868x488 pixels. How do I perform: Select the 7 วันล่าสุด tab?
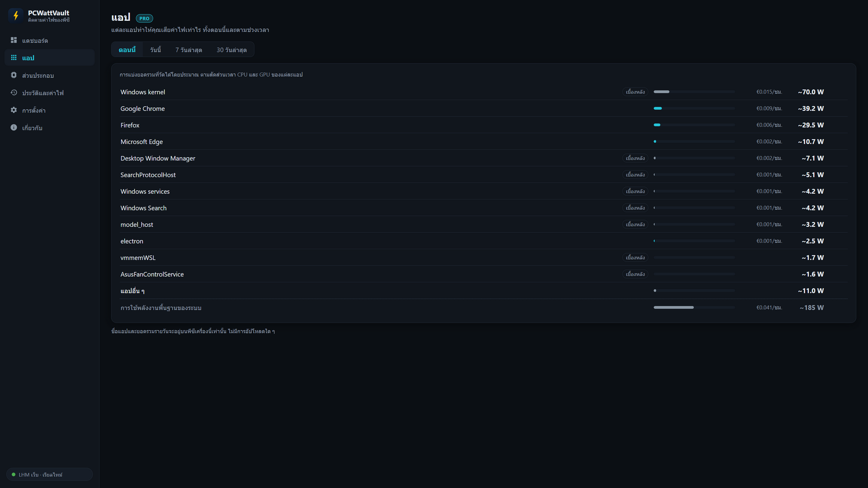click(x=189, y=50)
